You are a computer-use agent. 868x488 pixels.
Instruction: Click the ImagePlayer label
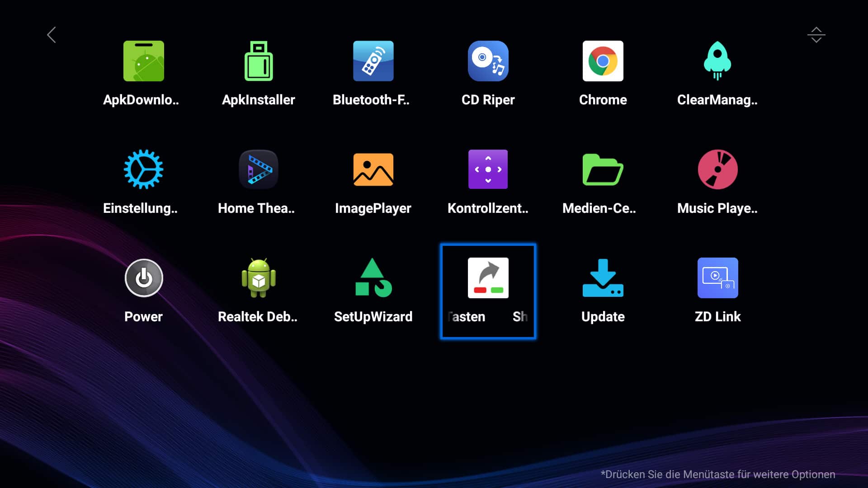(x=373, y=208)
